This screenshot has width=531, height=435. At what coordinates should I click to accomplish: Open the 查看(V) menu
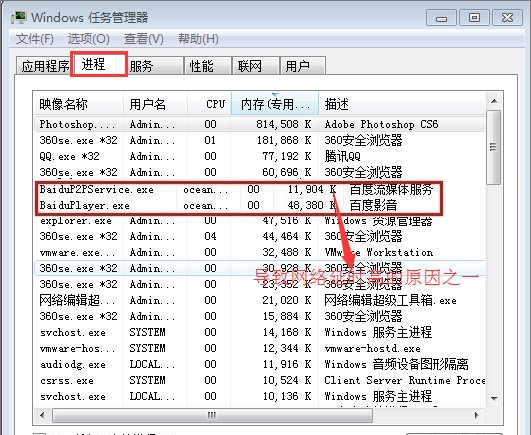click(x=144, y=39)
